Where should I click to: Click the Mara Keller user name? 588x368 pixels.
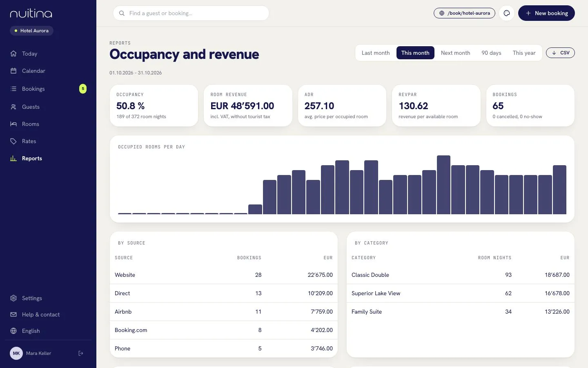click(39, 353)
